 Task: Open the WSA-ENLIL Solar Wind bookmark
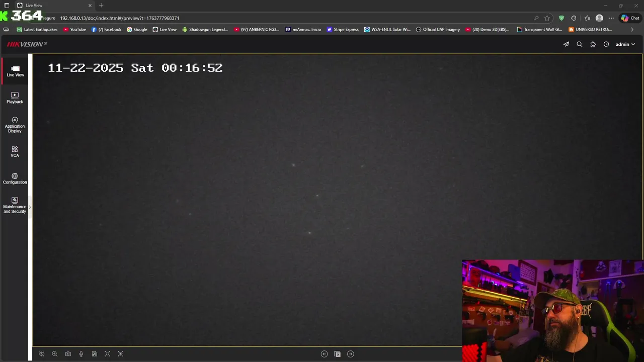[387, 30]
